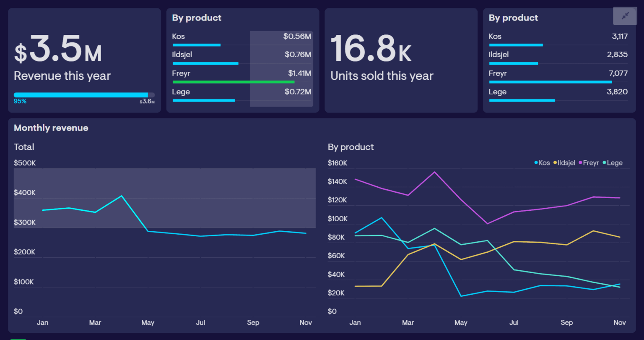
Task: Toggle the Kos series in the By product legend
Action: pyautogui.click(x=543, y=163)
